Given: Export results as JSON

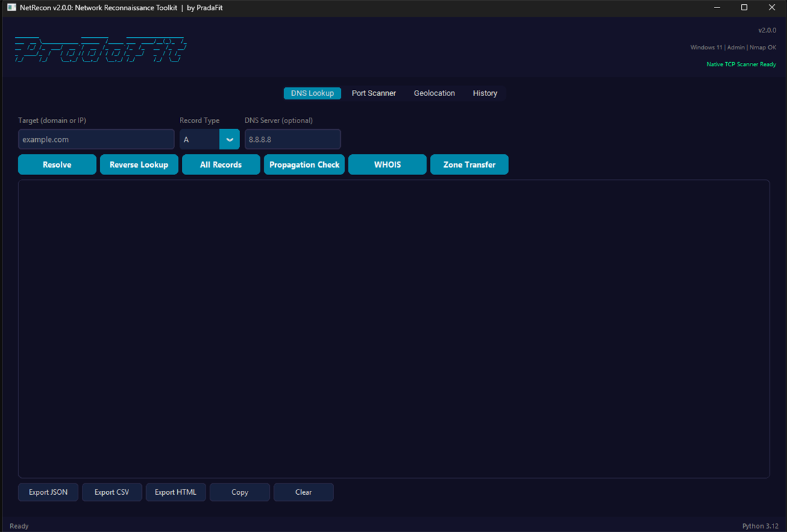Looking at the screenshot, I should pos(48,492).
